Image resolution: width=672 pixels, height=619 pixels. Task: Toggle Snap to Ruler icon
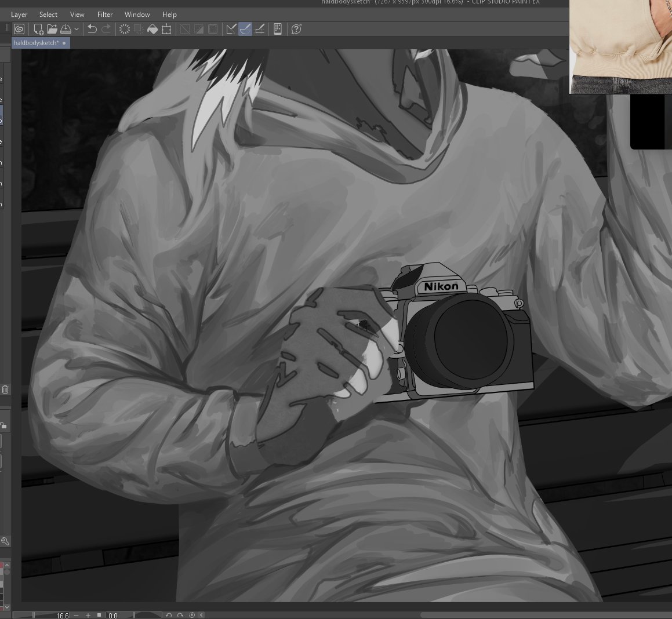pos(231,29)
